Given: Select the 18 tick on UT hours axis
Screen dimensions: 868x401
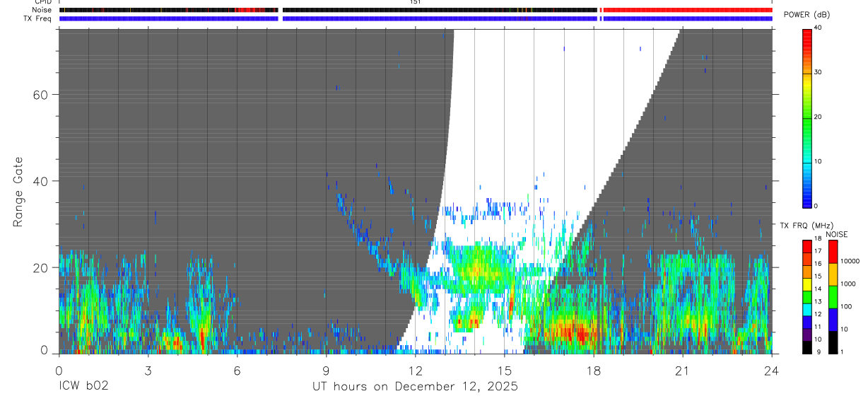Looking at the screenshot, I should (594, 370).
